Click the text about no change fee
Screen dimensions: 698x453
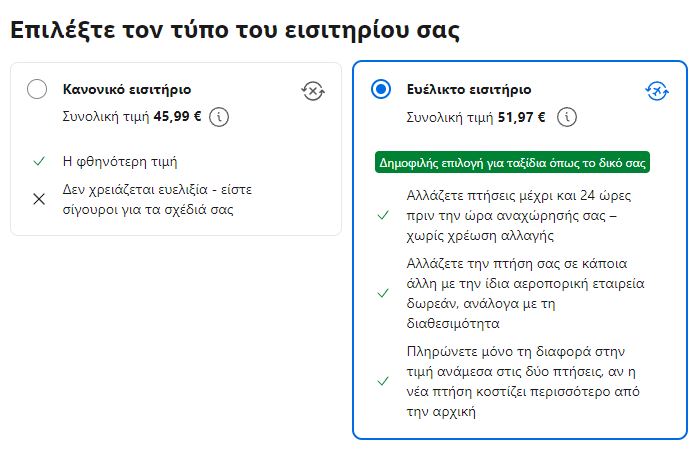click(519, 216)
